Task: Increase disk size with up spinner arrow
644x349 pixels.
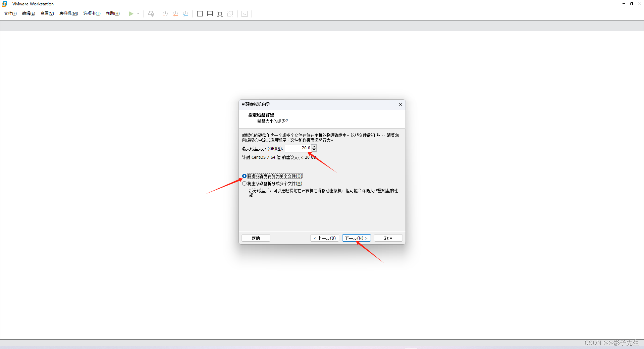Action: click(314, 147)
